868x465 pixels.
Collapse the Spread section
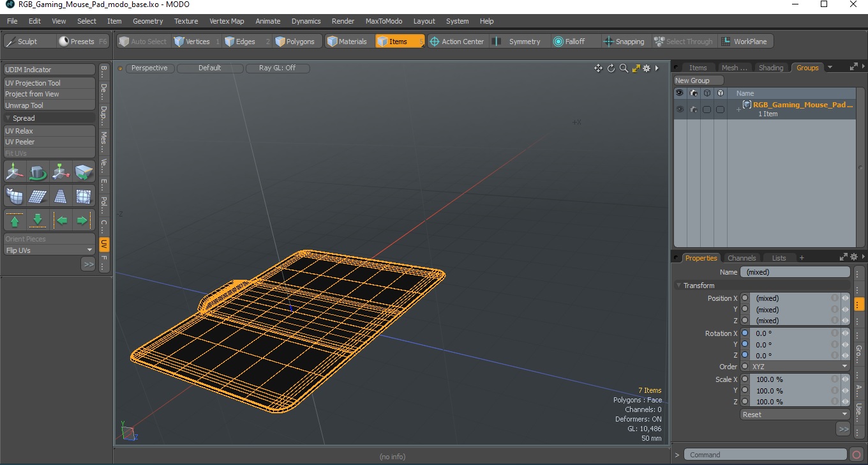[x=8, y=118]
